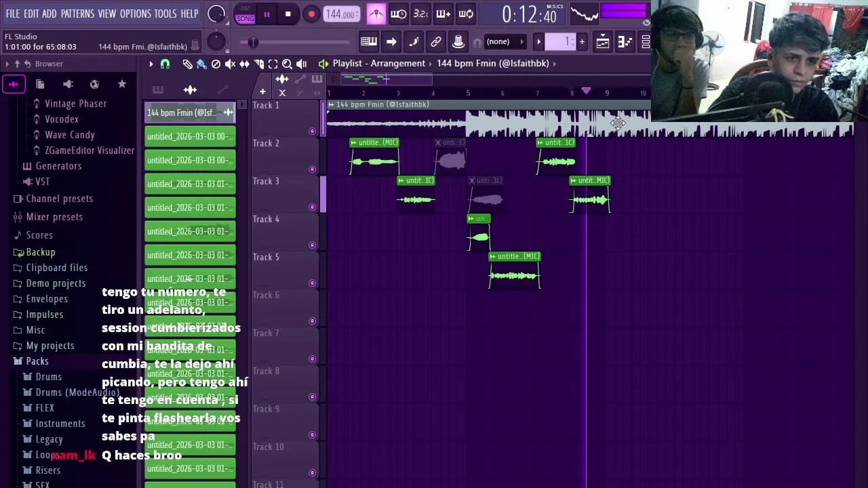
Task: Click the record button
Action: [311, 14]
